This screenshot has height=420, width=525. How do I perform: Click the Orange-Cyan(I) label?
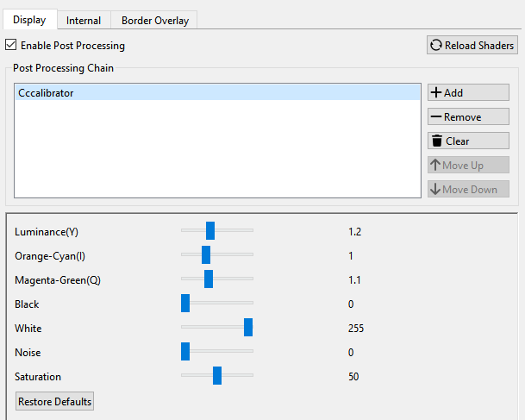[x=50, y=256]
